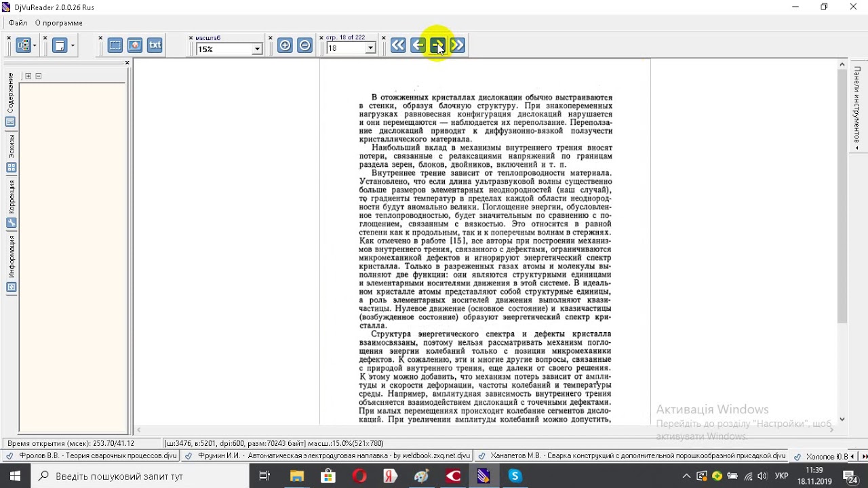
Task: Close the zoom buttons toolbar via X
Action: point(270,38)
